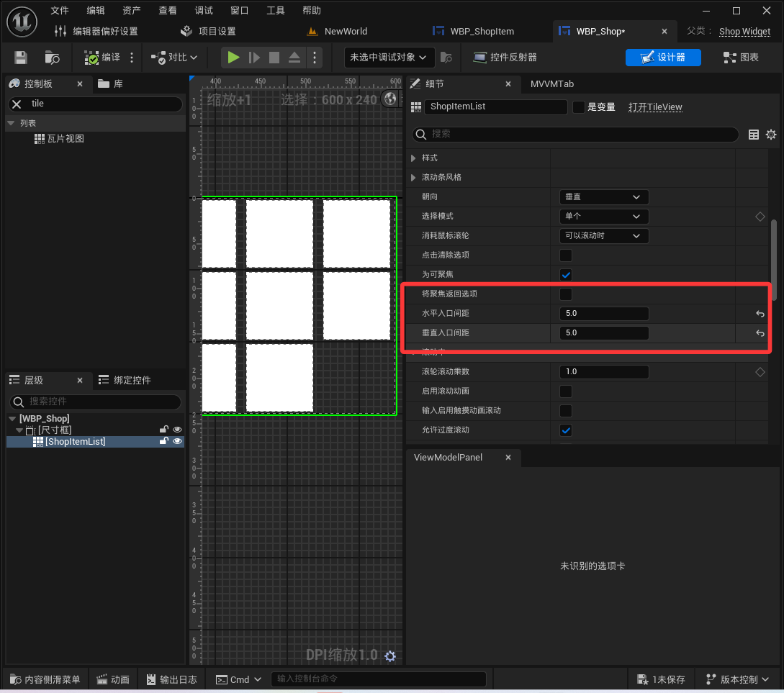Click the Stop playback button

274,58
